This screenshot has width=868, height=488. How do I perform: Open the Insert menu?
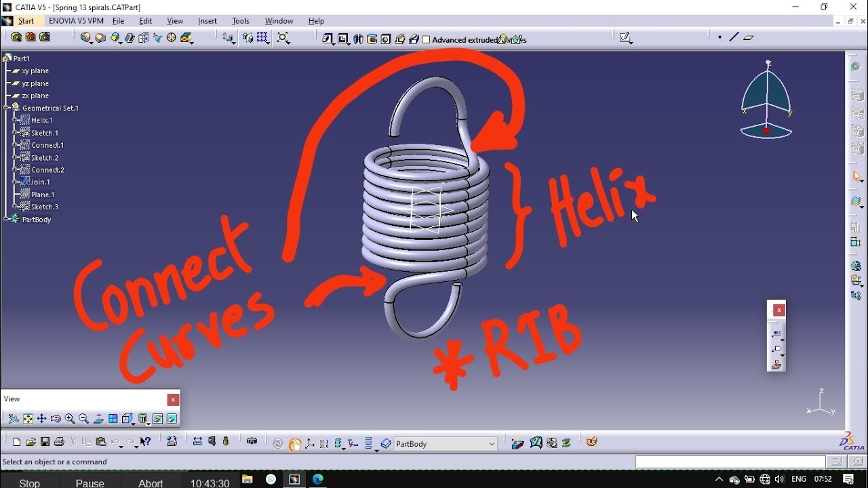pos(208,21)
